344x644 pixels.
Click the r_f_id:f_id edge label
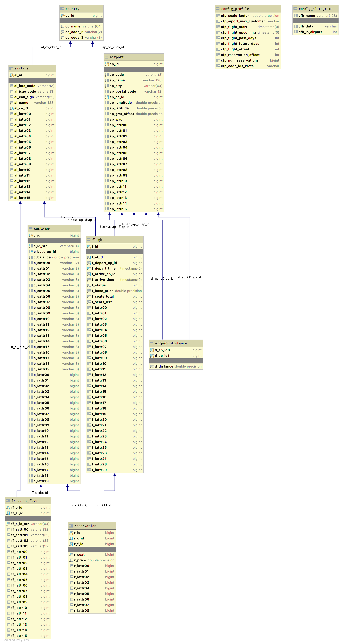pyautogui.click(x=104, y=505)
